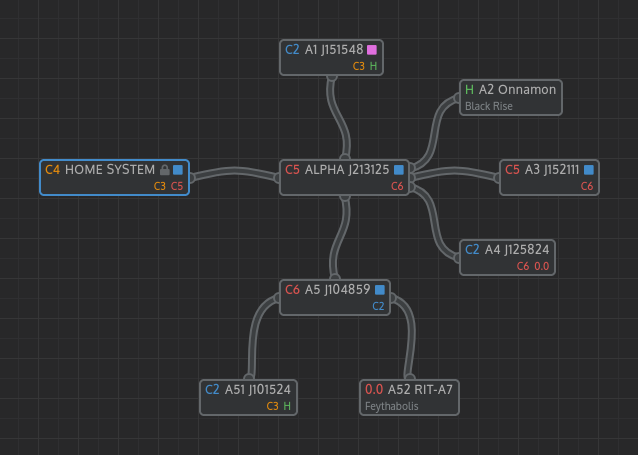Screen dimensions: 638x455
Task: Click C3 static on A51 J101524 node
Action: pos(272,406)
